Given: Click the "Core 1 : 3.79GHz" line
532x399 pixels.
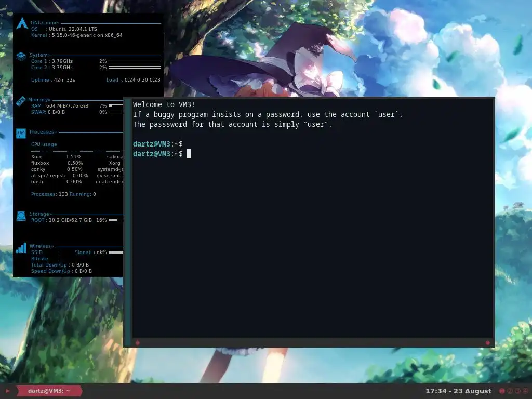Looking at the screenshot, I should [x=52, y=61].
